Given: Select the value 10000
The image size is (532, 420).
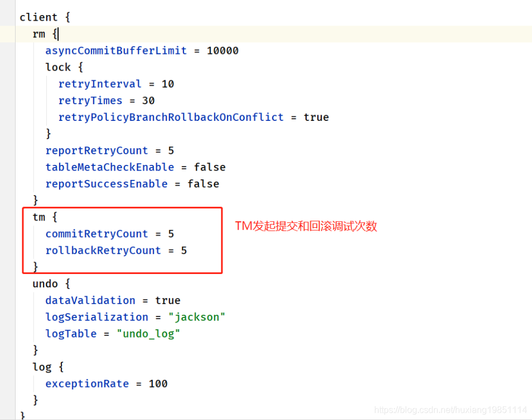Looking at the screenshot, I should [223, 51].
